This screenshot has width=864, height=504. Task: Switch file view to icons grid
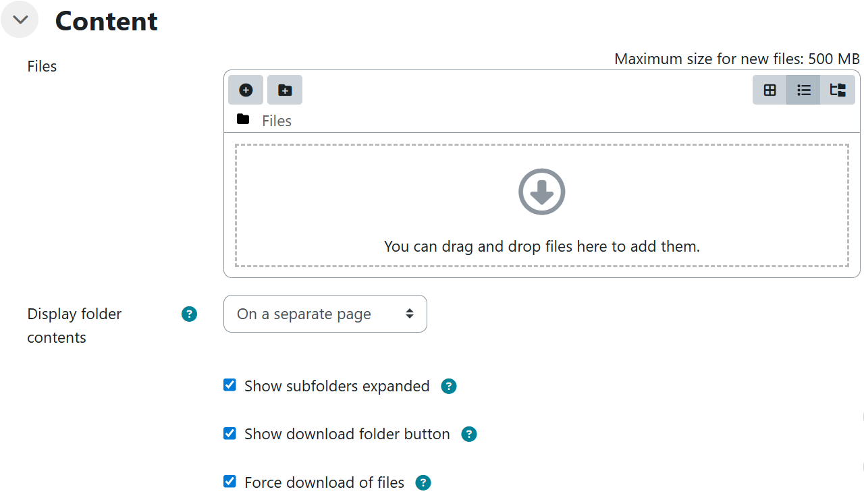(x=769, y=90)
